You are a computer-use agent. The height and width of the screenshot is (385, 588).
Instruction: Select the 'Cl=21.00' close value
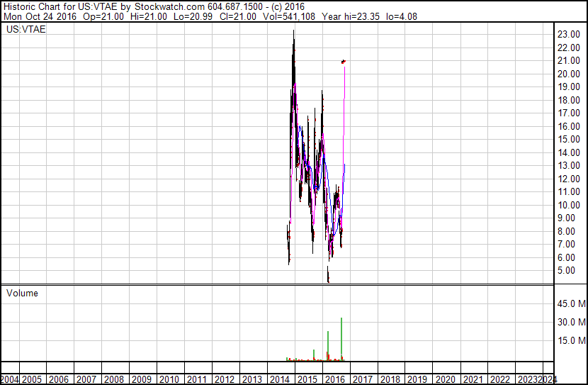tap(238, 16)
